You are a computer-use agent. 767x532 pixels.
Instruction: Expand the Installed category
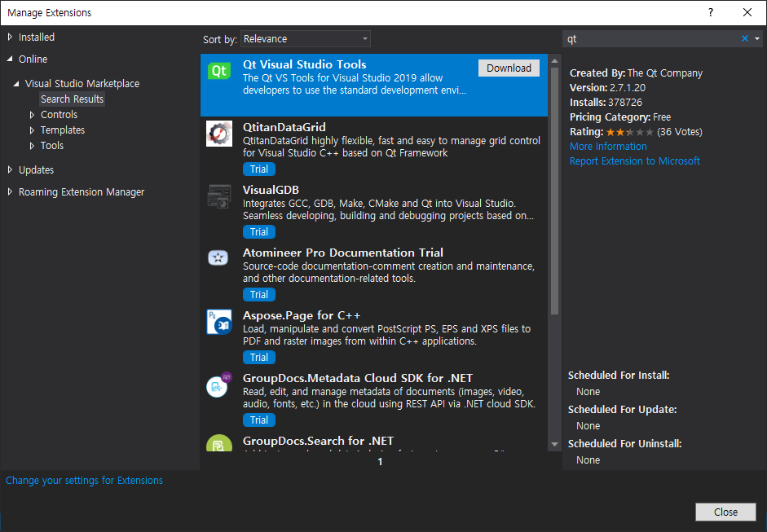point(10,37)
